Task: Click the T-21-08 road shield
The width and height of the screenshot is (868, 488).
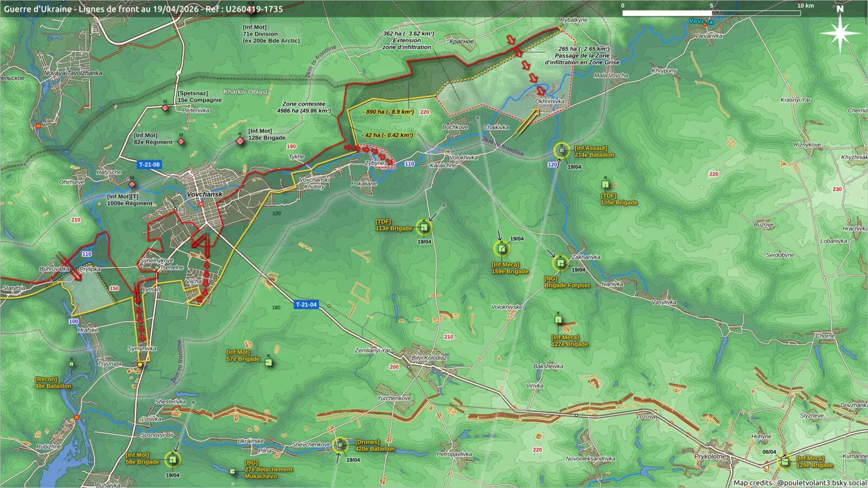Action: tap(149, 164)
